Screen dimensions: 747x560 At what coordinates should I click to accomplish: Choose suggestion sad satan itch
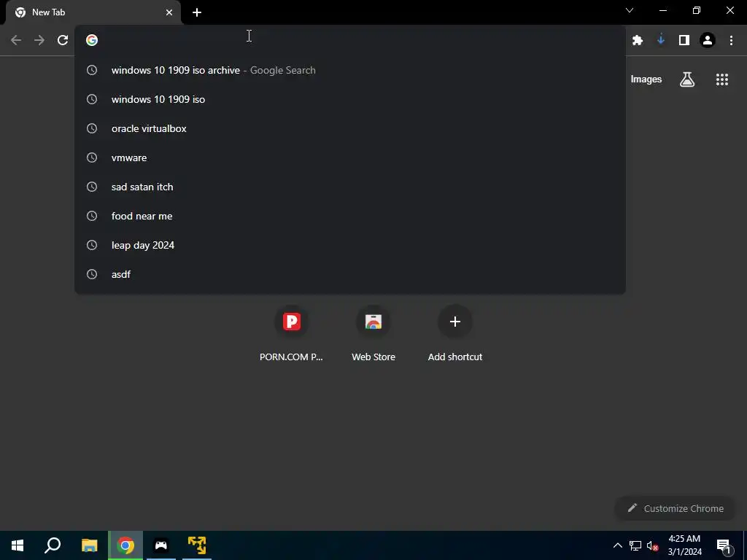[x=350, y=187]
